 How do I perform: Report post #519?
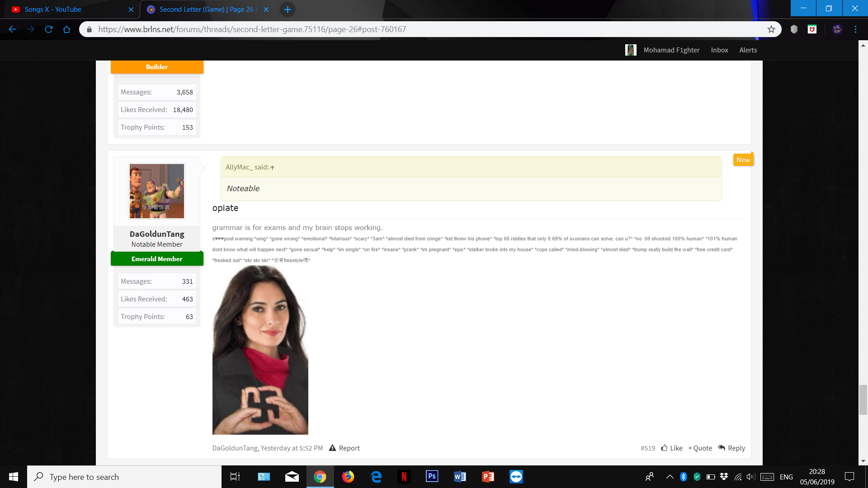click(x=344, y=448)
